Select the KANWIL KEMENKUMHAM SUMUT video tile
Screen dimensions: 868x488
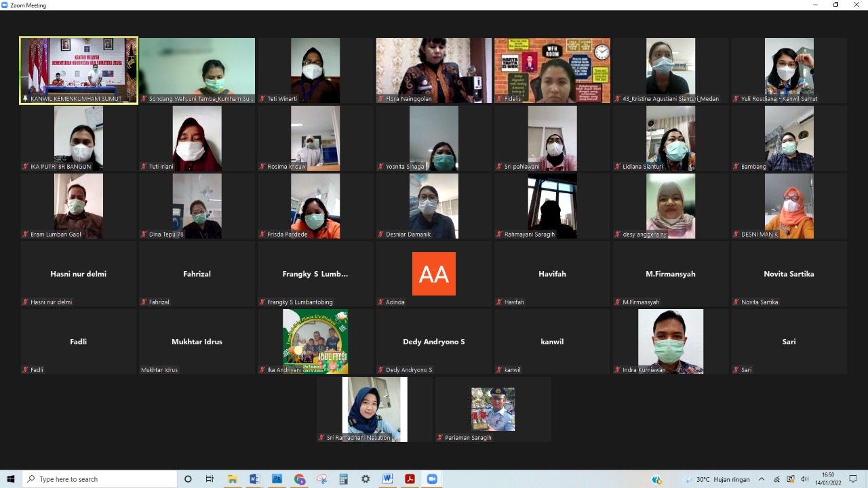[x=79, y=70]
